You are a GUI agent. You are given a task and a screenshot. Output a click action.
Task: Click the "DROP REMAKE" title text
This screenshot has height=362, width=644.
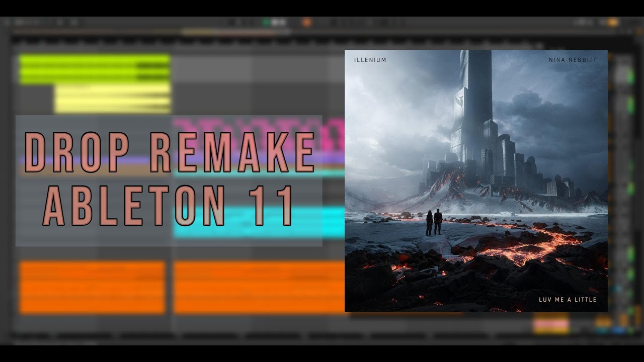point(170,153)
